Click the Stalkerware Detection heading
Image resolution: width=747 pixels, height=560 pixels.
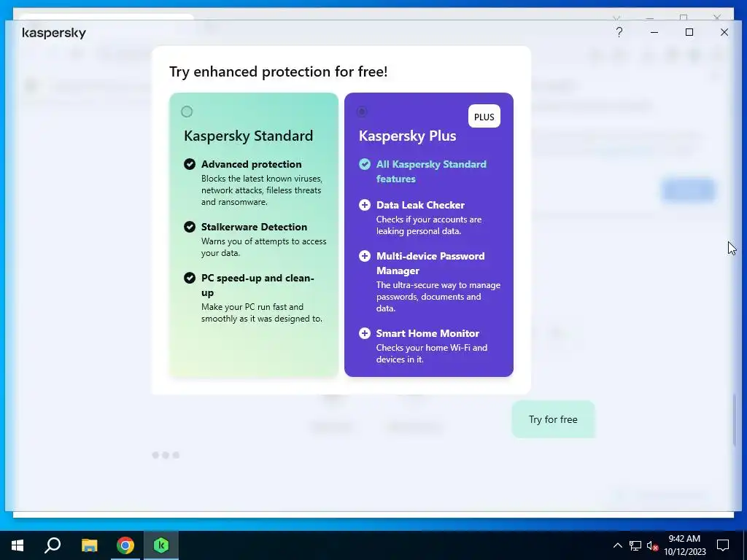(254, 227)
